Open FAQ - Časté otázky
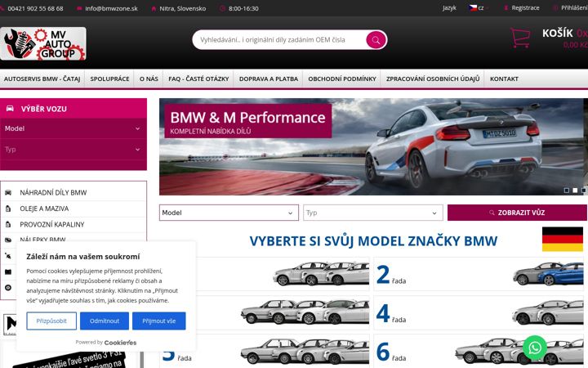Screen dimensions: 588x368 click(x=198, y=79)
